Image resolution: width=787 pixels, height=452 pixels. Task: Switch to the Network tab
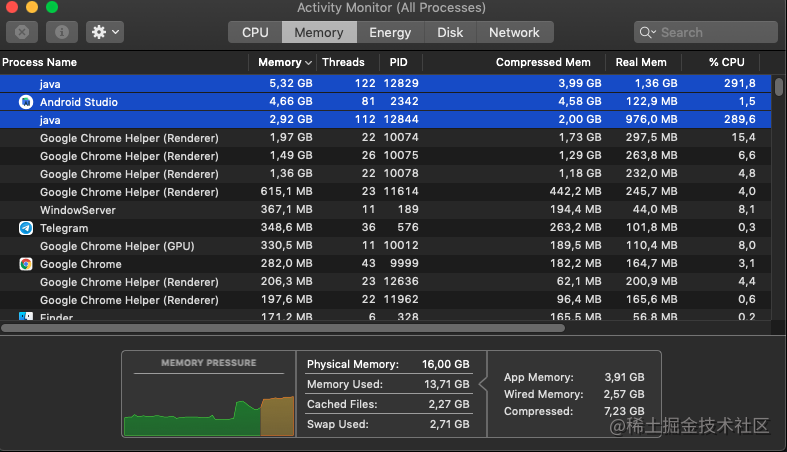coord(514,32)
